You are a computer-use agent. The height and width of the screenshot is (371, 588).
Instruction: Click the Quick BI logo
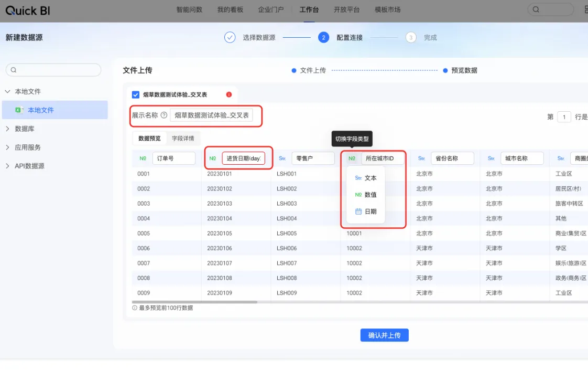tap(28, 10)
